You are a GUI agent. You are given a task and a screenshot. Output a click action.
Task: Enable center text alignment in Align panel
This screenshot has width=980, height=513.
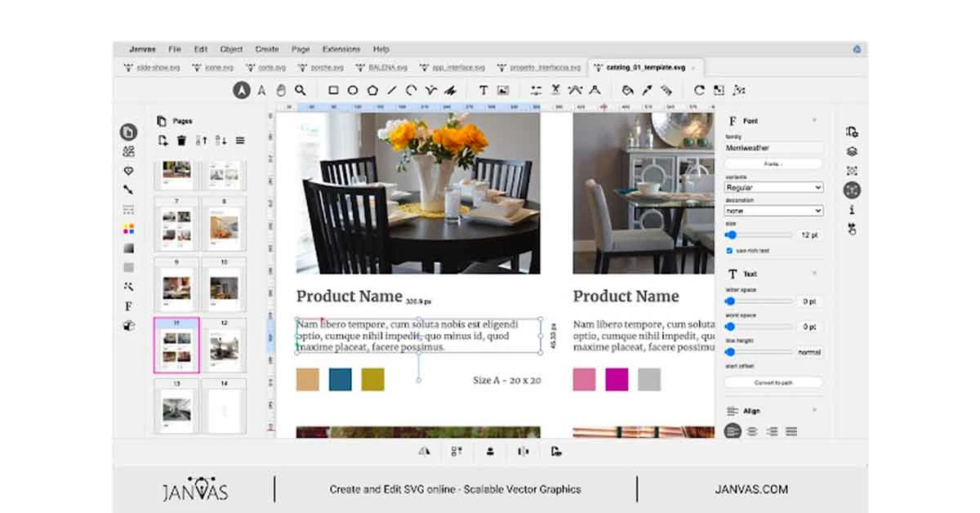pos(752,430)
